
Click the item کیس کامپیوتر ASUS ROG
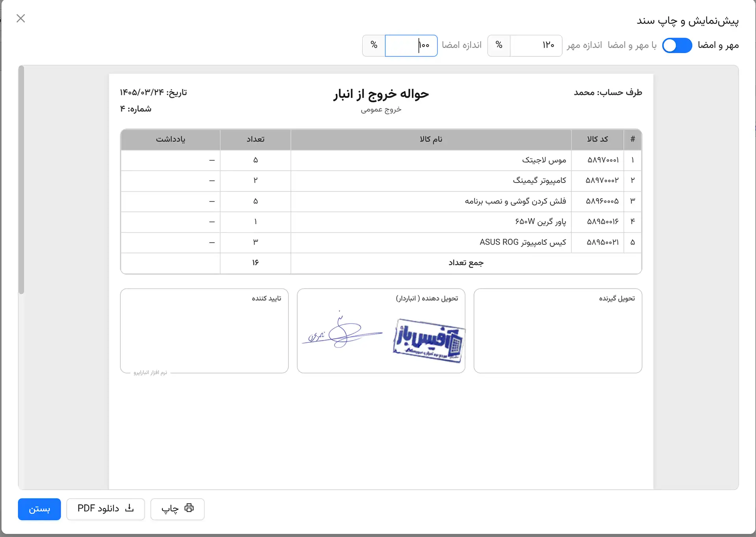tap(523, 242)
